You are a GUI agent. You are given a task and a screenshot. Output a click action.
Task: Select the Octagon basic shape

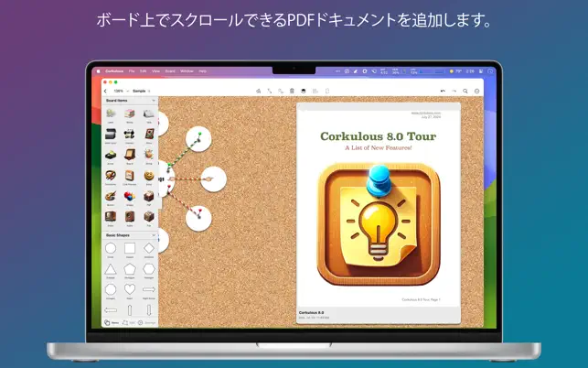click(x=111, y=289)
